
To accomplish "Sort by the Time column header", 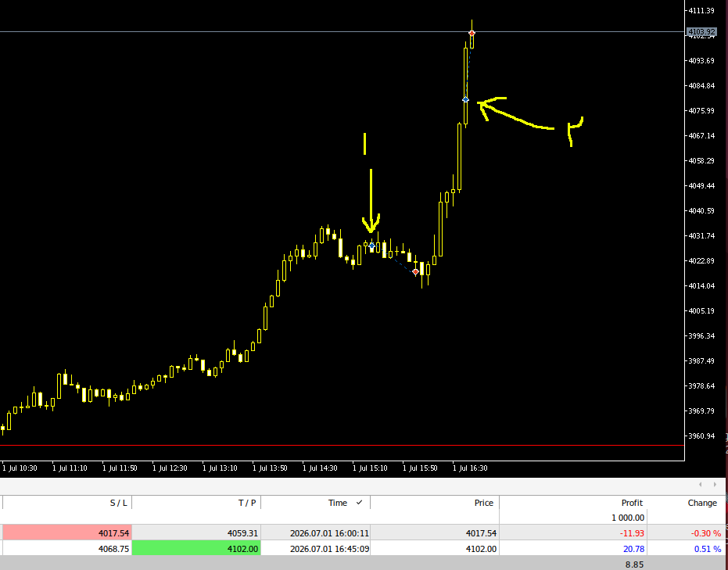I will (x=316, y=503).
